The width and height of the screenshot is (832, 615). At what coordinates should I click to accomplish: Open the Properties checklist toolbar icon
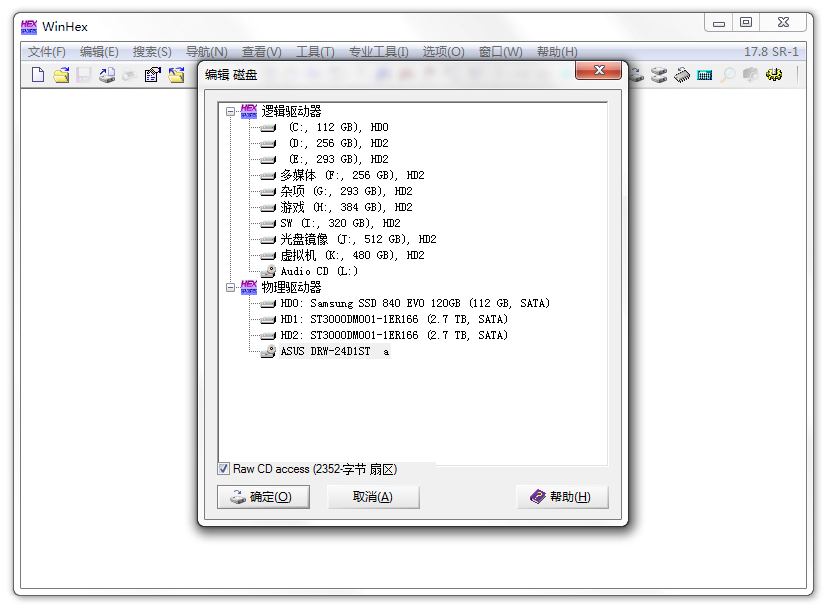pyautogui.click(x=153, y=75)
